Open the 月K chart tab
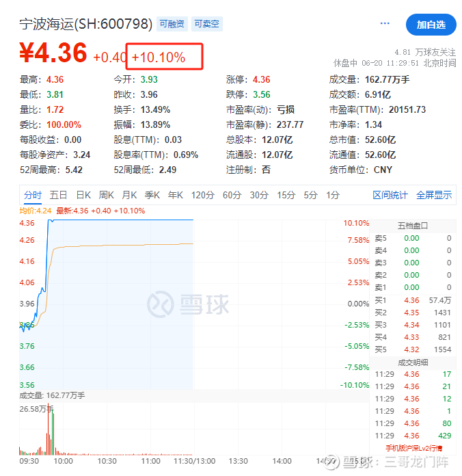This screenshot has width=462, height=476. coord(130,195)
